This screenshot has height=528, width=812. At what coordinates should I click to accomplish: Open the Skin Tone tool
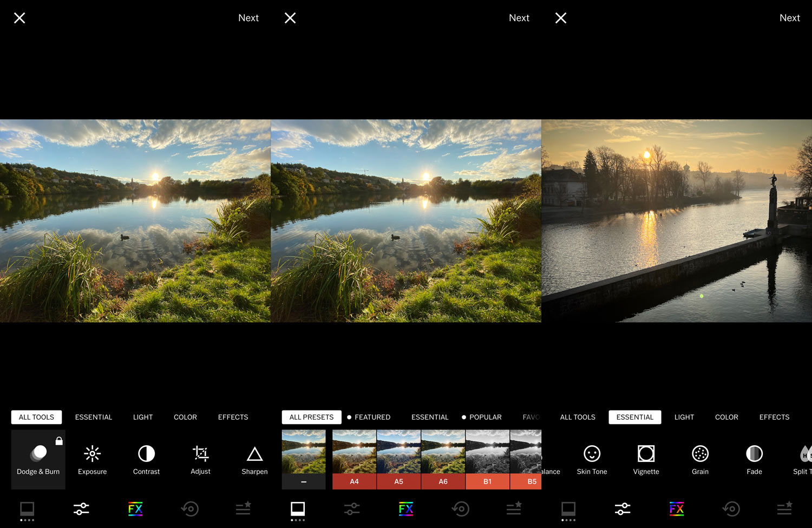click(x=592, y=459)
